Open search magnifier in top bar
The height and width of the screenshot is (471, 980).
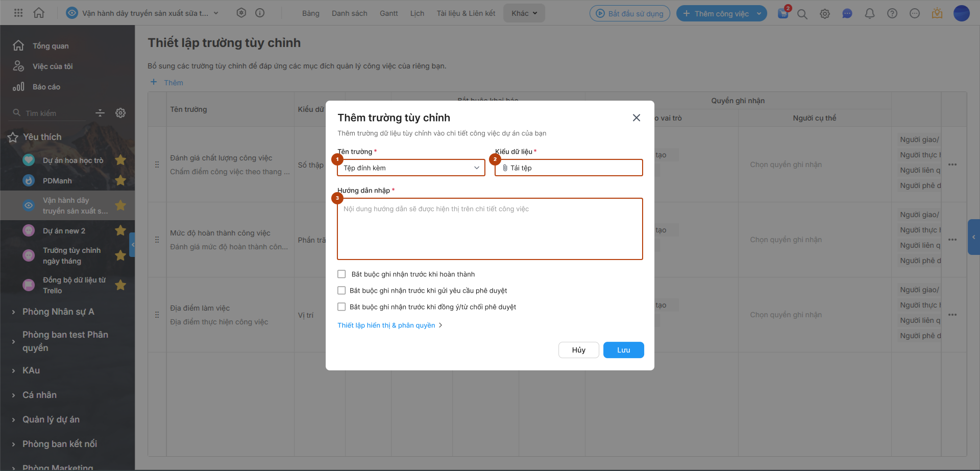pyautogui.click(x=802, y=14)
